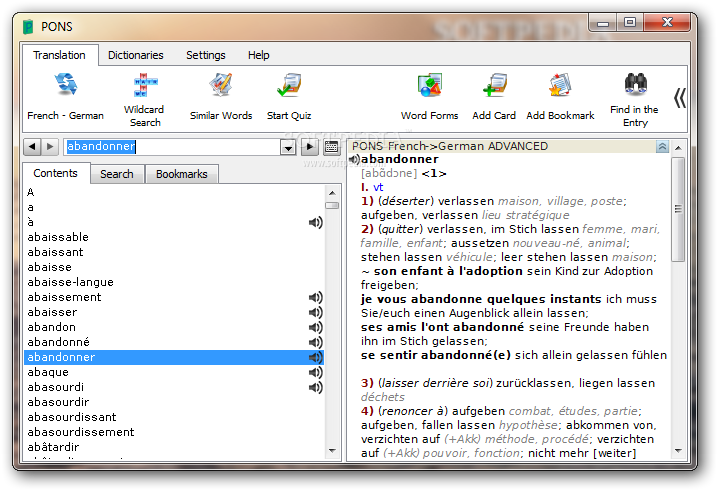This screenshot has width=718, height=491.
Task: Minimize the PONS window
Action: [603, 22]
